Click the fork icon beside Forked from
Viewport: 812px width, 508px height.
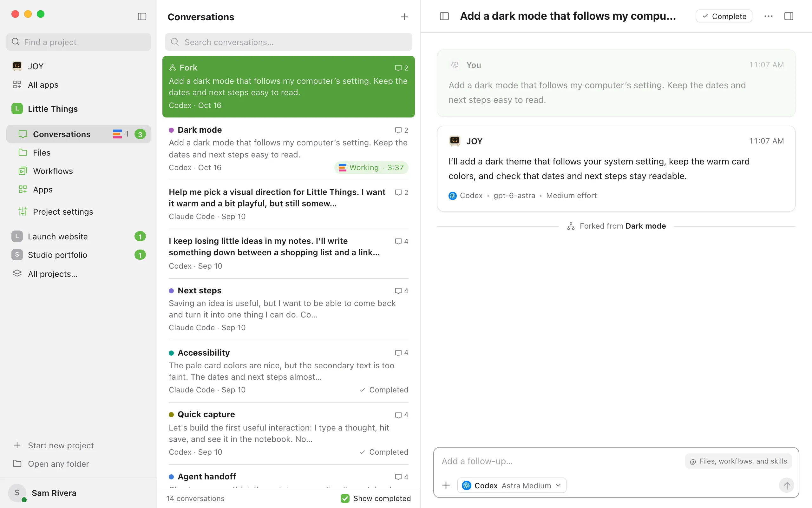click(x=571, y=226)
